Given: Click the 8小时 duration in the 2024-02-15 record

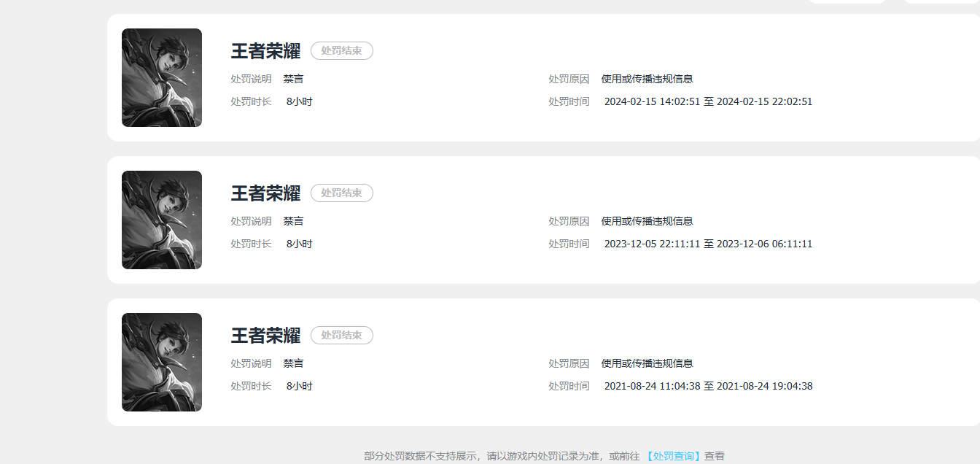Looking at the screenshot, I should (x=299, y=101).
